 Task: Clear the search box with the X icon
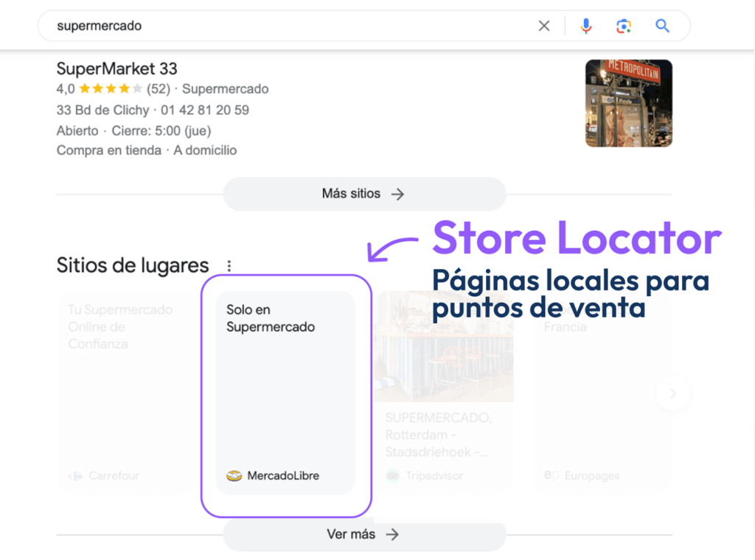[x=543, y=26]
